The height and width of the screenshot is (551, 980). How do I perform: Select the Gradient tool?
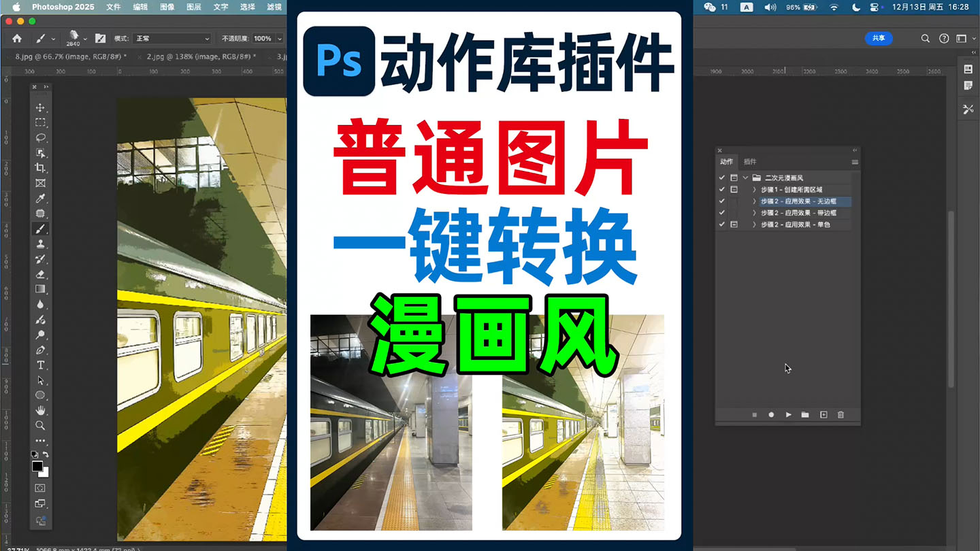(x=40, y=289)
